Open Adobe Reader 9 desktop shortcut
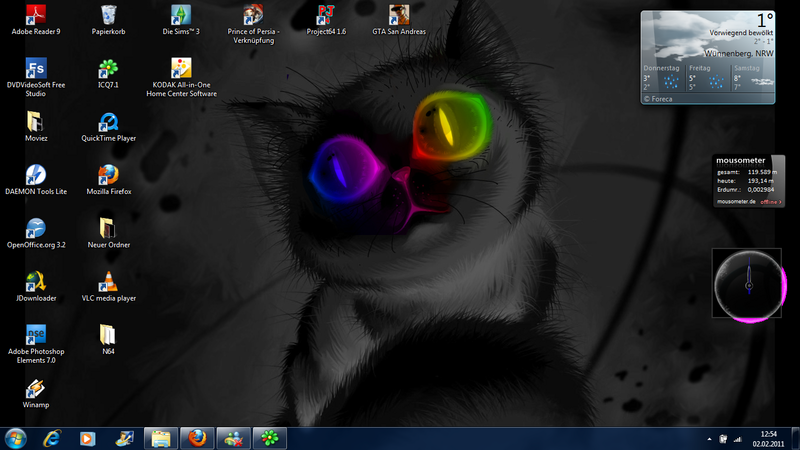The height and width of the screenshot is (450, 800). [x=36, y=20]
